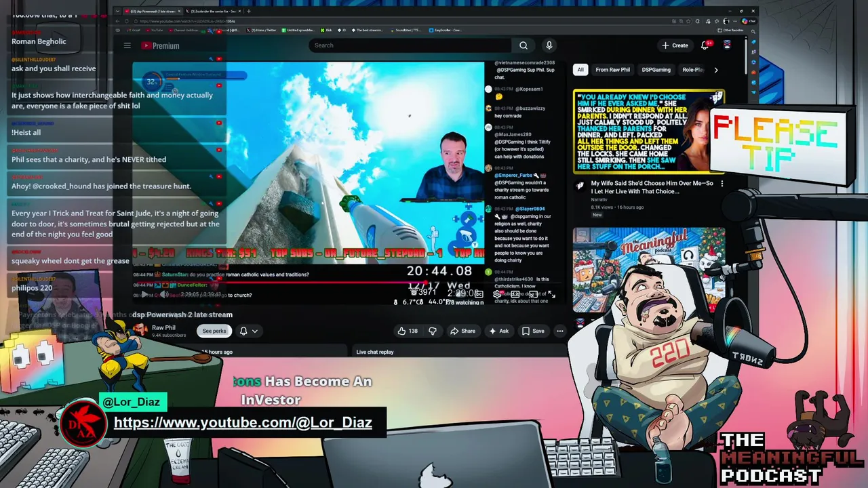
Task: Open the notification bell dropdown beside See perks
Action: click(x=248, y=331)
